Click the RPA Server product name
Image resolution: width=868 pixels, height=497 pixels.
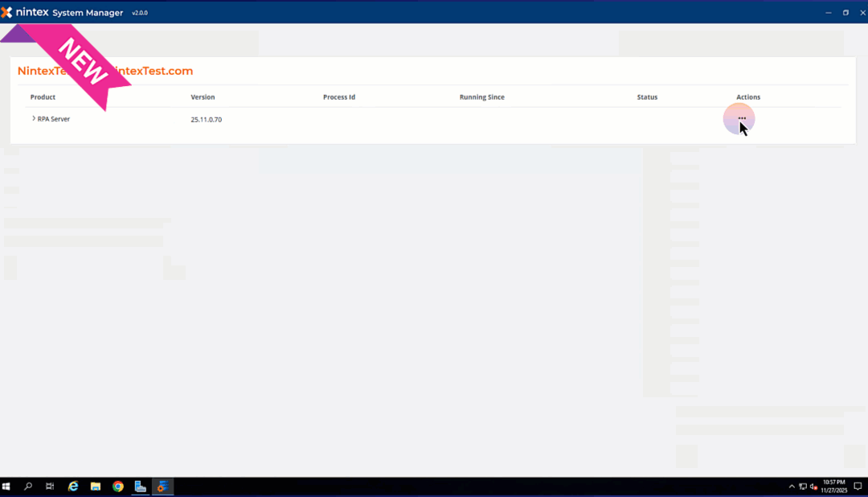[54, 119]
